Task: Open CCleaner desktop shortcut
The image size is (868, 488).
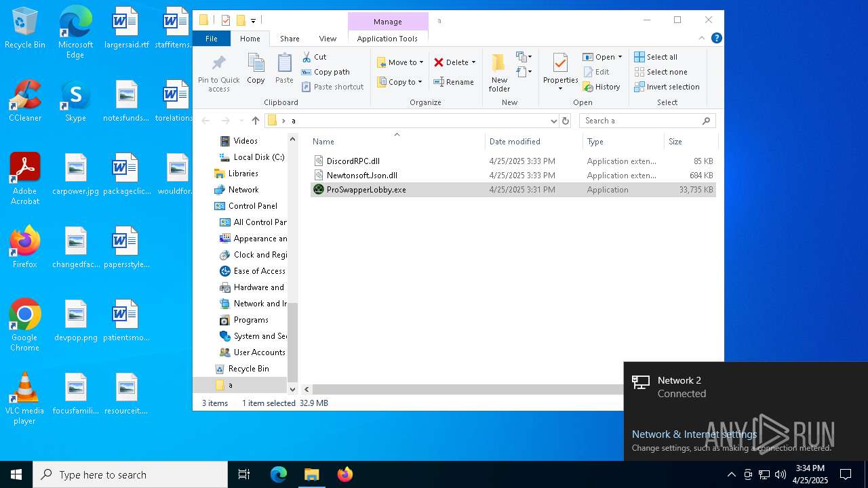Action: point(25,102)
